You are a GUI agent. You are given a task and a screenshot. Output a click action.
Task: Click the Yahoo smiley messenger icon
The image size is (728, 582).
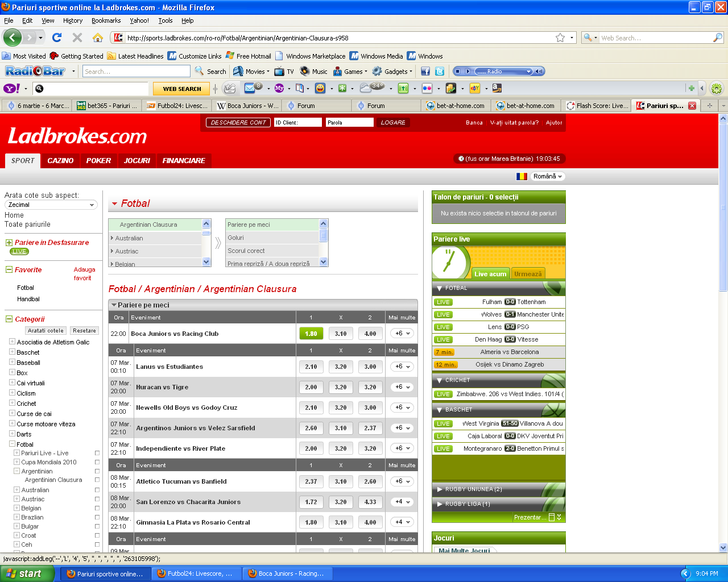point(321,88)
